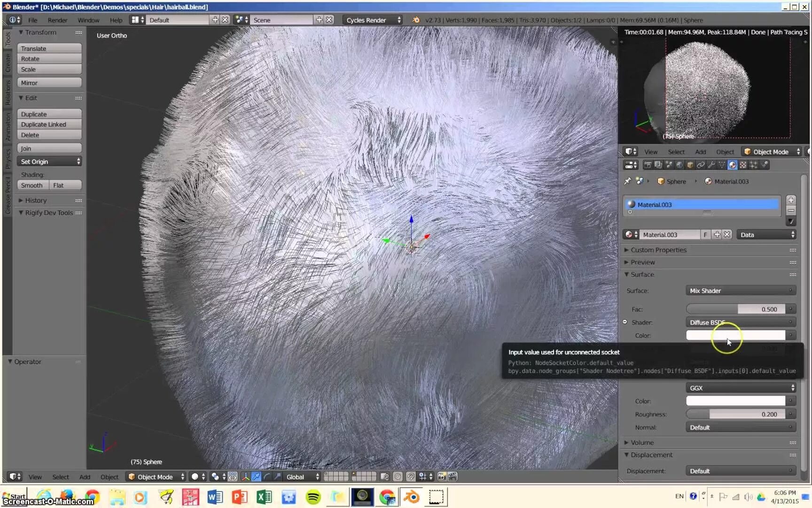This screenshot has width=812, height=508.
Task: Click the Translate button
Action: (49, 48)
